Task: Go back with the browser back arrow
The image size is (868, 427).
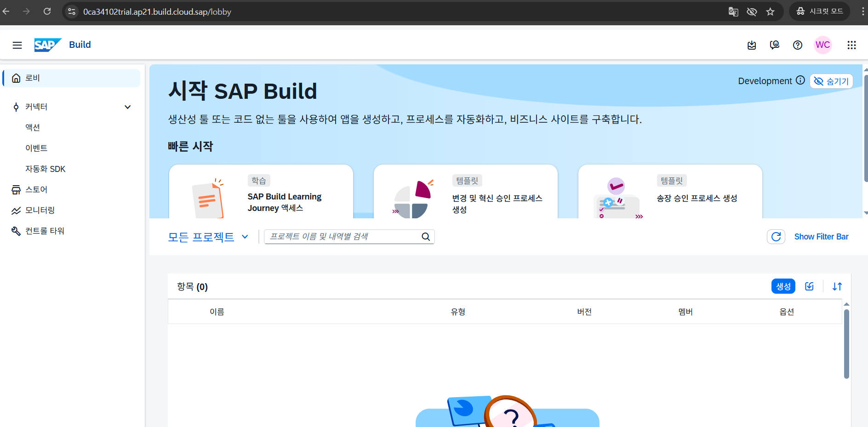Action: pyautogui.click(x=6, y=11)
